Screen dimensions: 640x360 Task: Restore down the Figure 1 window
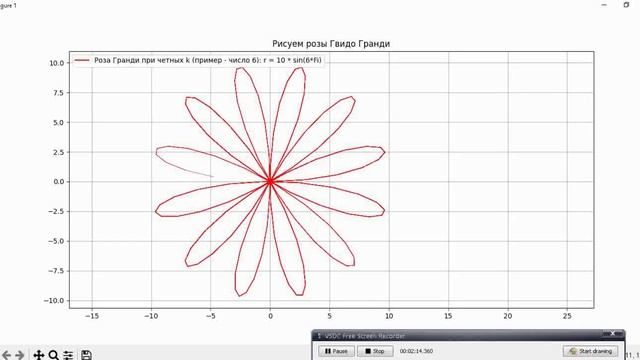pyautogui.click(x=626, y=5)
